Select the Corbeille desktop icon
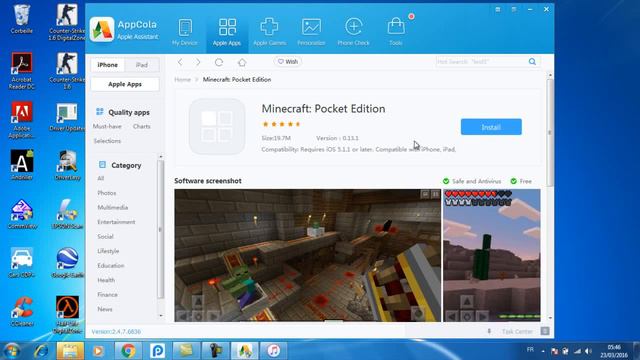This screenshot has width=640, height=360. [22, 19]
